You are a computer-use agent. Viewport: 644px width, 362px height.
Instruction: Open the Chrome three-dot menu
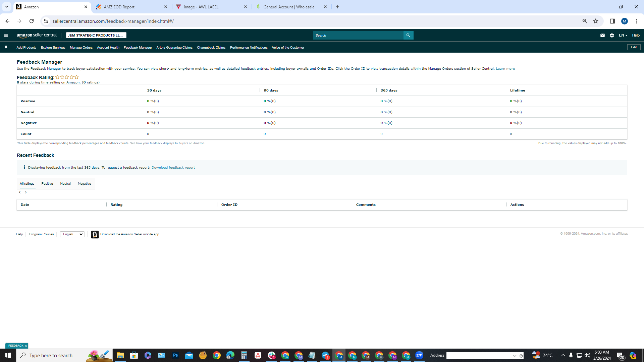[636, 21]
